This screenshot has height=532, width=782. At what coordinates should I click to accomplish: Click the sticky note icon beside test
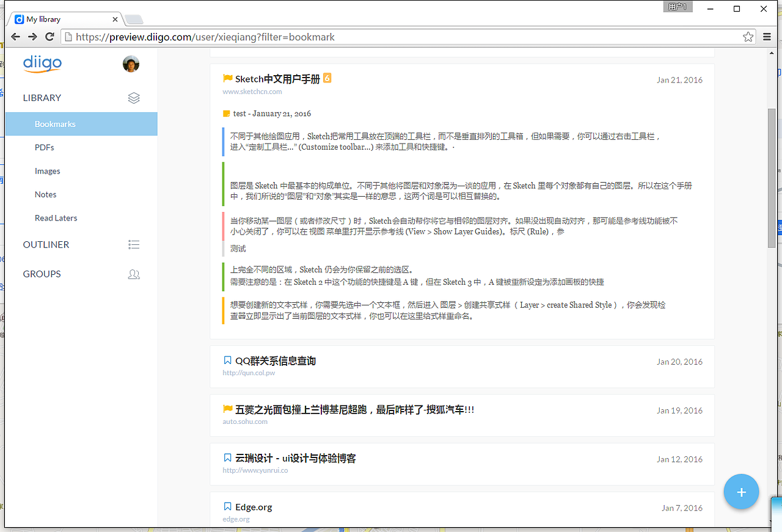pyautogui.click(x=227, y=114)
